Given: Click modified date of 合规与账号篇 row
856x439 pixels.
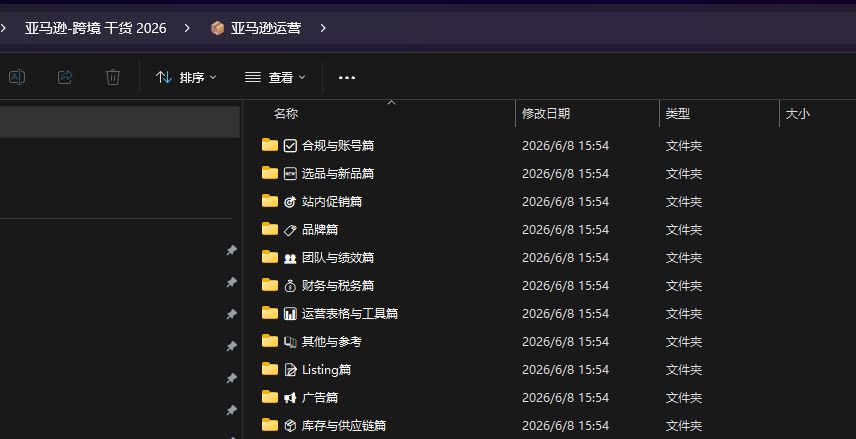Looking at the screenshot, I should [x=565, y=146].
